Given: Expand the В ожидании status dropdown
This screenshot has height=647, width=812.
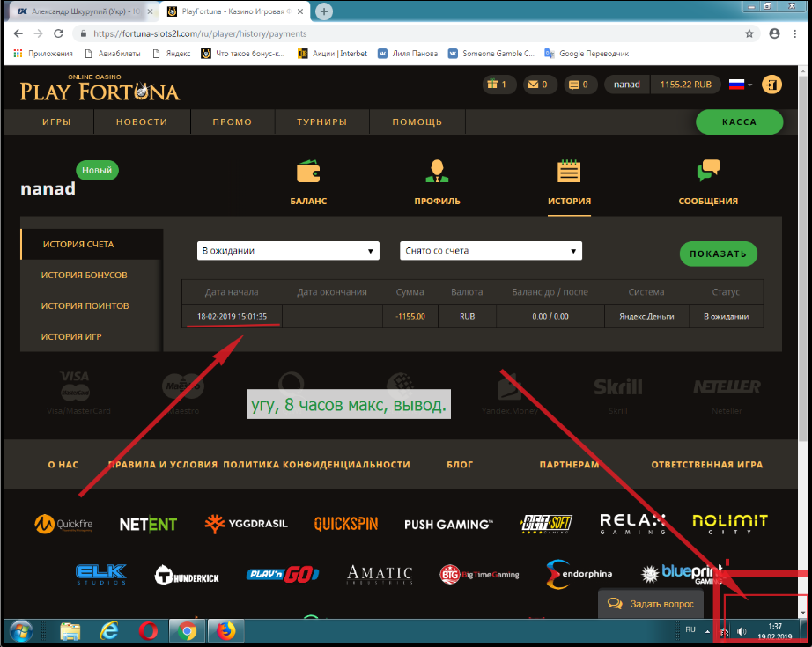Looking at the screenshot, I should [x=288, y=251].
